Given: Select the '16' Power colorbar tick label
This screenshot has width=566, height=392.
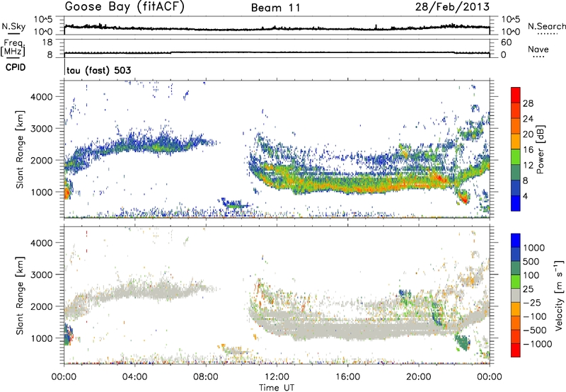Looking at the screenshot, I should [528, 150].
